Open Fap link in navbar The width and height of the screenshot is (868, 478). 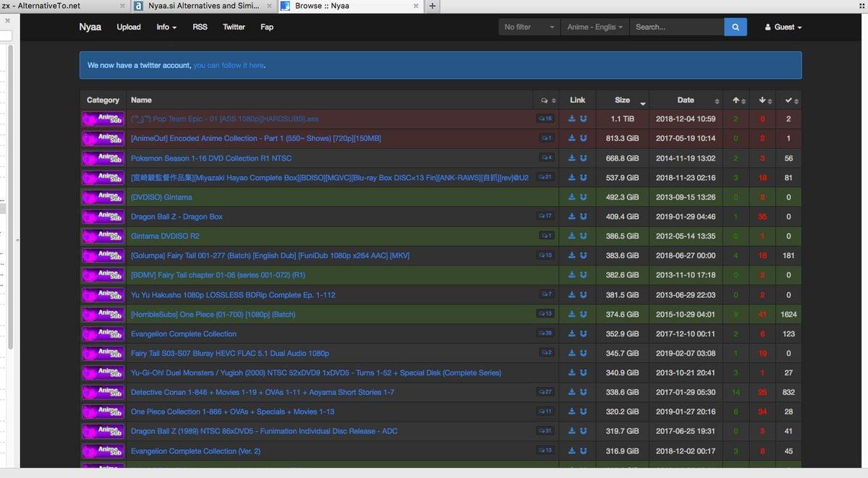(x=267, y=27)
